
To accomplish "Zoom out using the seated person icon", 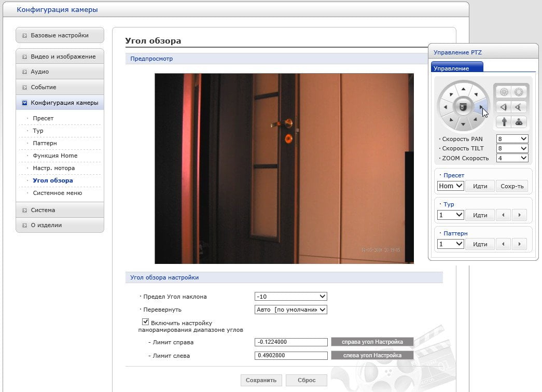I will [519, 122].
